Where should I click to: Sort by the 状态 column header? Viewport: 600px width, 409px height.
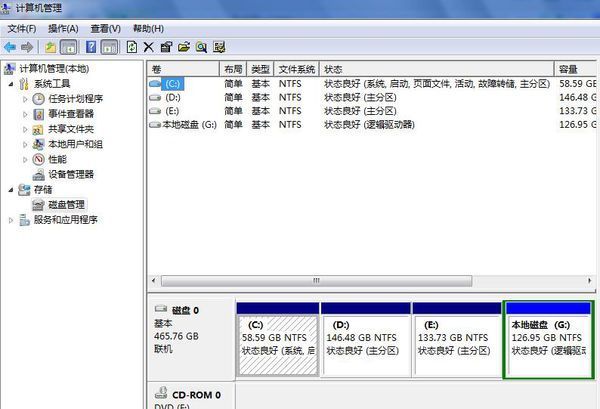click(x=437, y=69)
